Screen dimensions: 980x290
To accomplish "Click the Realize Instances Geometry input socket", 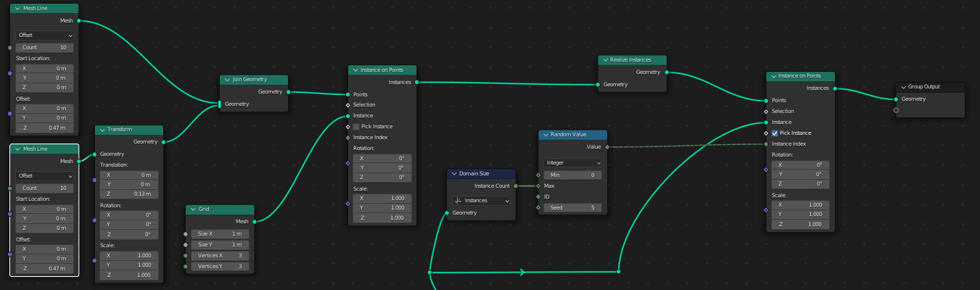I will (598, 84).
